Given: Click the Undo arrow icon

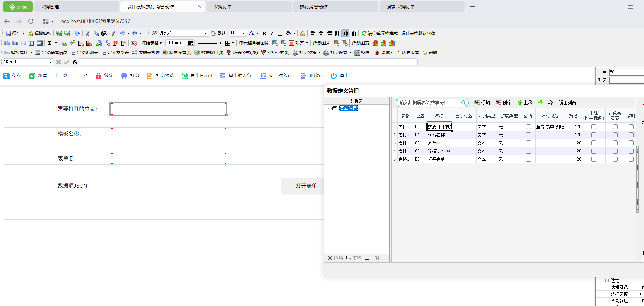Looking at the screenshot, I should pos(122,34).
